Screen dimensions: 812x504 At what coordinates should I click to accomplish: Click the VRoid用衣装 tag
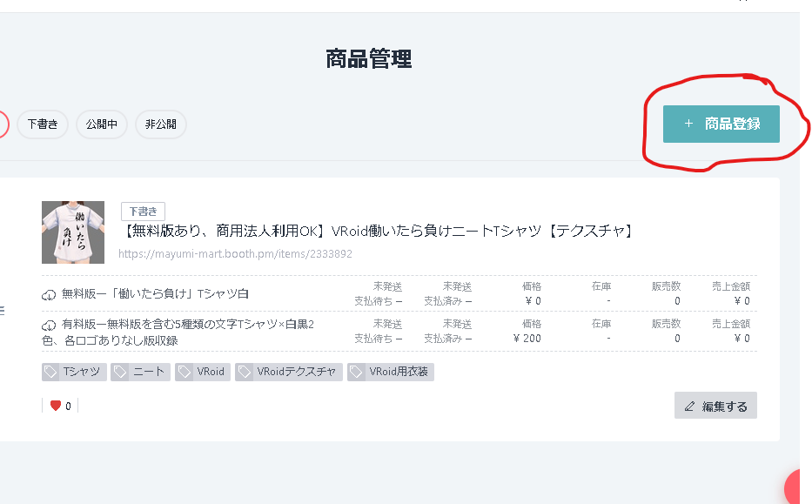point(391,372)
